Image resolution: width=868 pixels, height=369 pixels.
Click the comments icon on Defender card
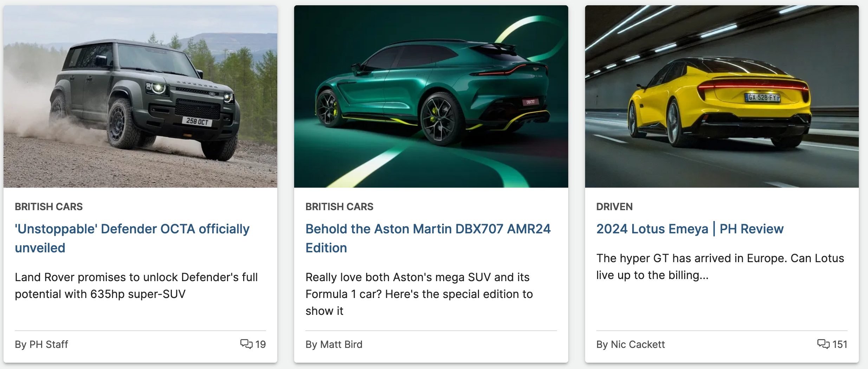click(x=246, y=344)
